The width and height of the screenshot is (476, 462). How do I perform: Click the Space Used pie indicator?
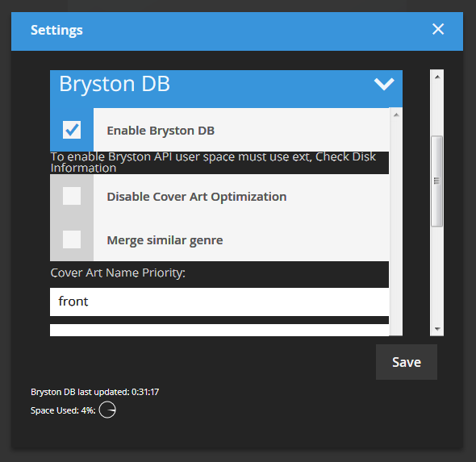tap(107, 410)
